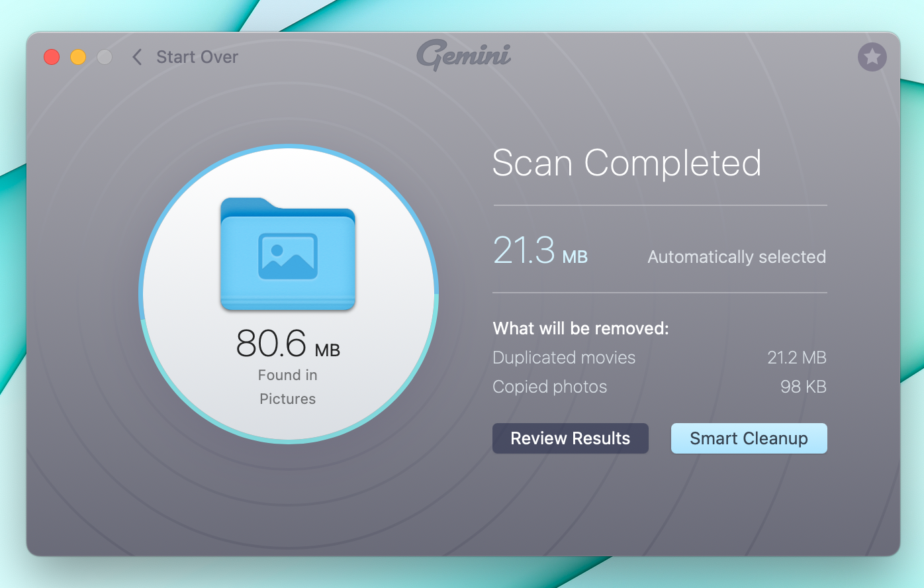Click the star icon at top right

(x=872, y=57)
